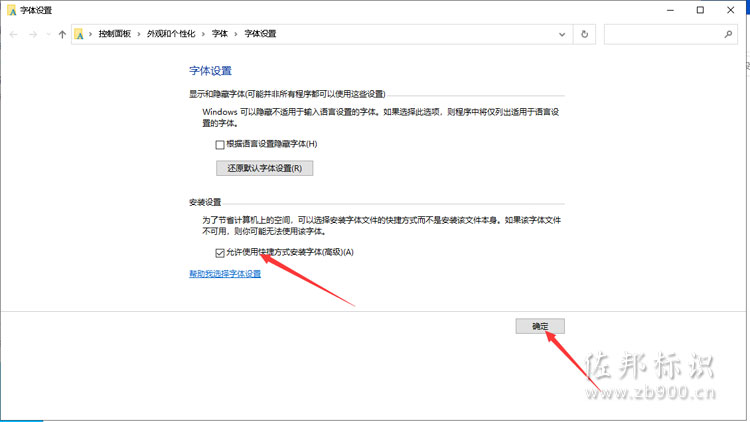Viewport: 750px width, 422px height.
Task: Uncheck 允许使用快捷方式安装字体 checkbox
Action: (220, 253)
